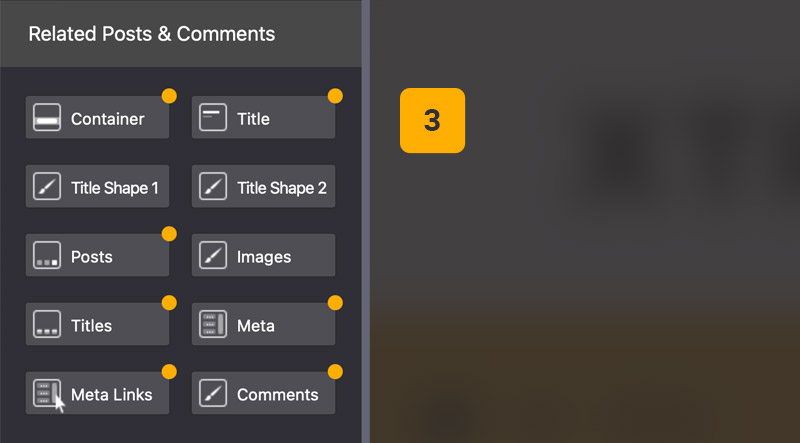Click the orange dot on Container
This screenshot has width=800, height=443.
169,96
